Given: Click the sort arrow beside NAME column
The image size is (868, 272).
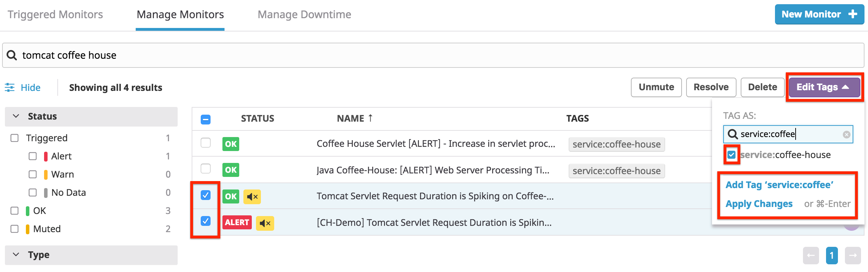Looking at the screenshot, I should click(370, 118).
